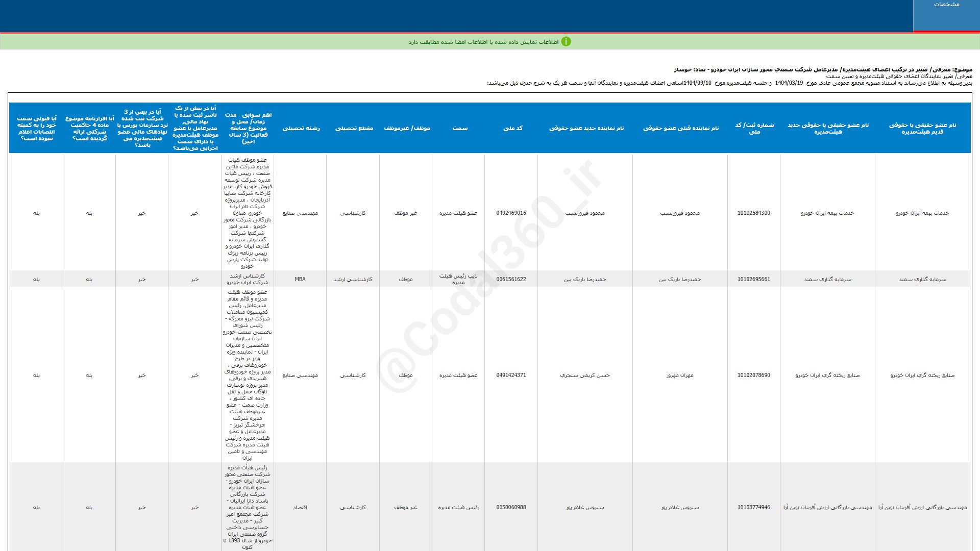This screenshot has width=980, height=551.
Task: Select محمود فیروزنسب new representative cell
Action: [x=585, y=213]
